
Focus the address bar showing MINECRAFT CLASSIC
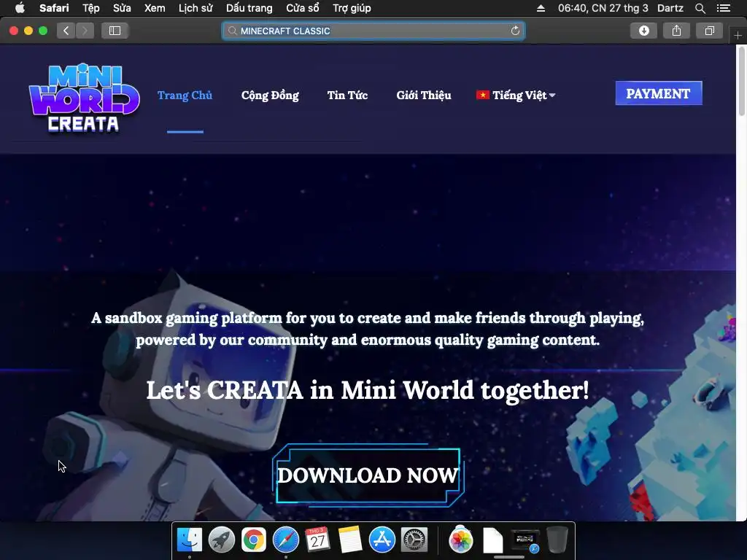click(x=373, y=31)
